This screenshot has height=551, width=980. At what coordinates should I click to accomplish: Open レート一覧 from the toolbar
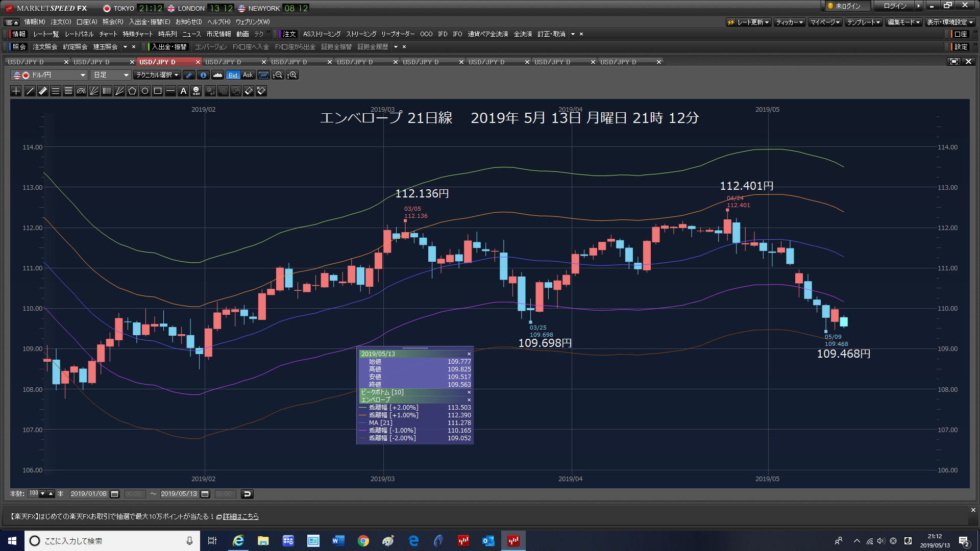click(46, 34)
